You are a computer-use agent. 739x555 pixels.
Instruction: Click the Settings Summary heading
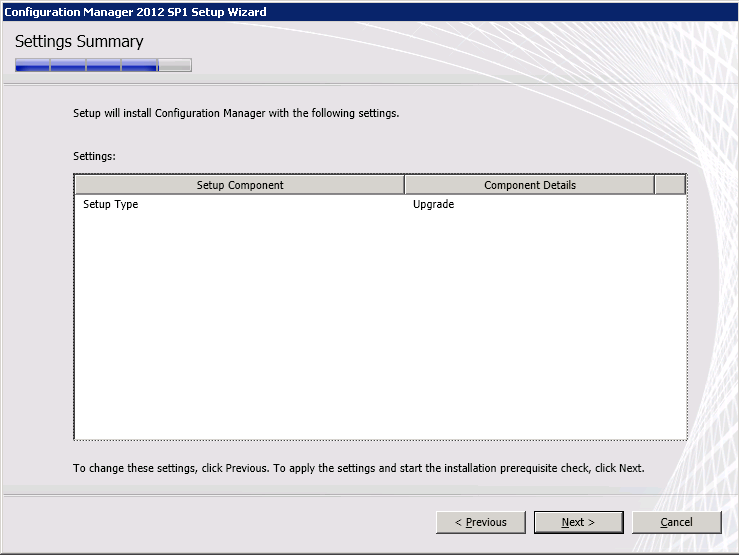click(x=79, y=42)
